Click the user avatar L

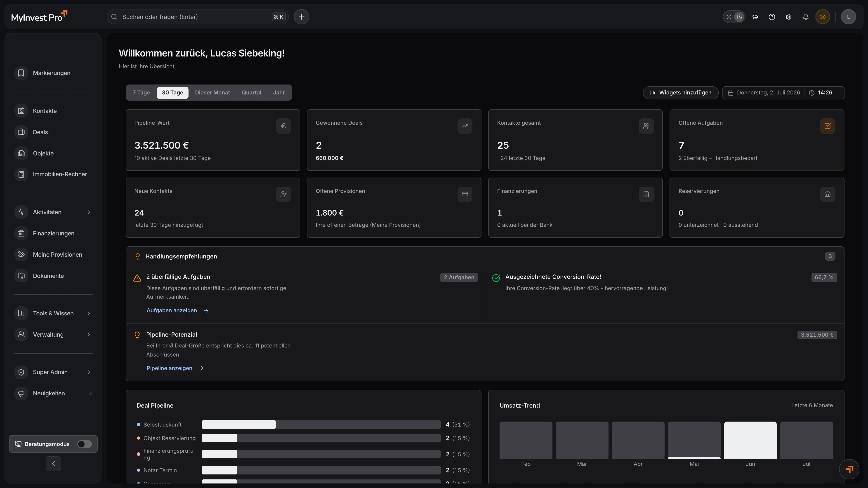tap(848, 17)
